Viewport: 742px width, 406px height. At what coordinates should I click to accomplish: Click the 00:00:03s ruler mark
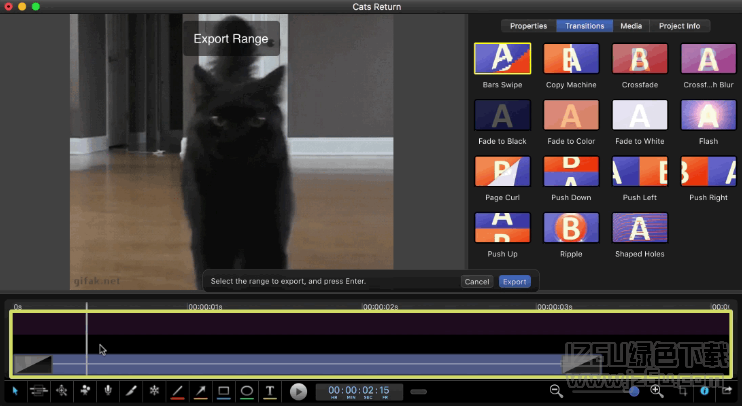click(x=555, y=307)
